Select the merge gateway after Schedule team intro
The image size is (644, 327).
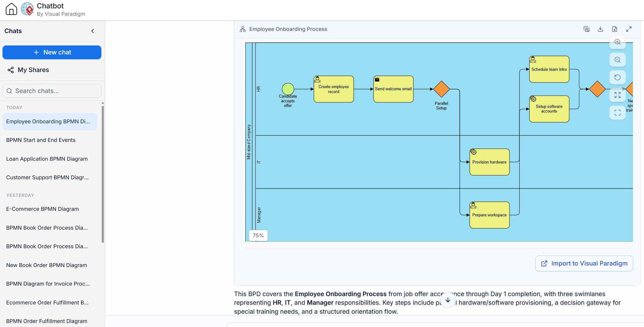click(597, 89)
